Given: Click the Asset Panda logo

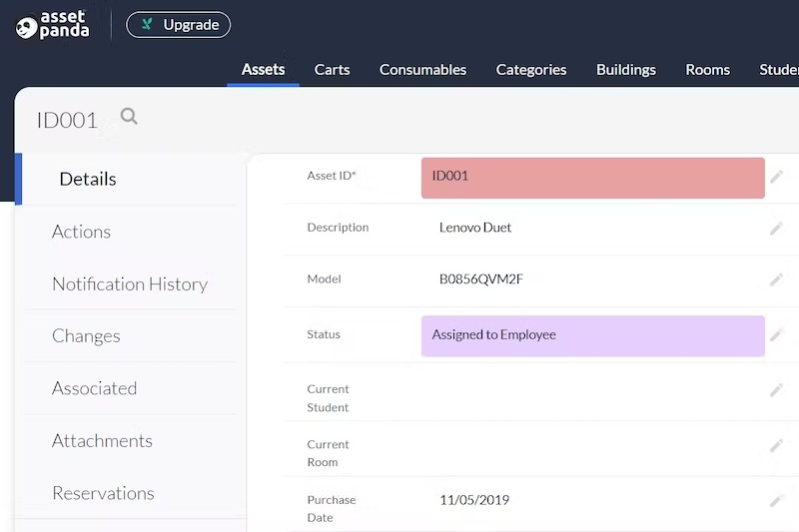Looking at the screenshot, I should (52, 25).
